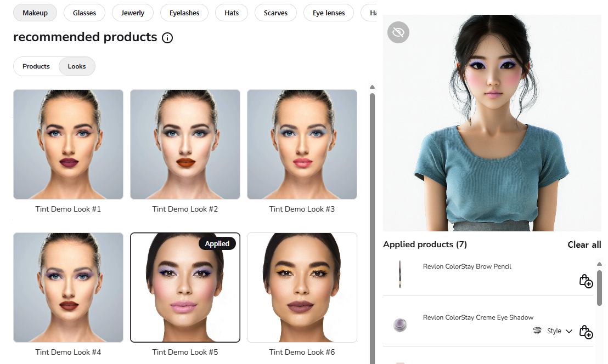Click the Revlon ColorStay Brow Pencil name
The width and height of the screenshot is (608, 364).
tap(467, 266)
